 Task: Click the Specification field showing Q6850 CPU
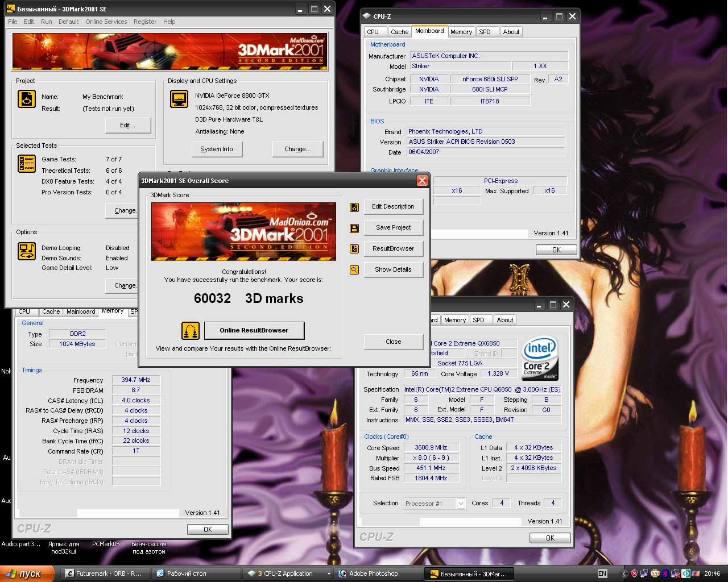(482, 390)
